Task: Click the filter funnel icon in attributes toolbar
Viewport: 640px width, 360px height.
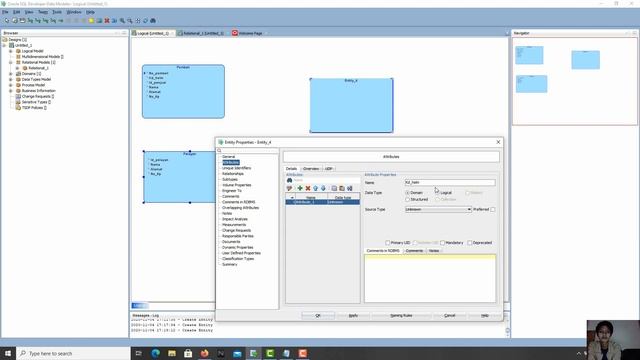Action: pyautogui.click(x=289, y=188)
